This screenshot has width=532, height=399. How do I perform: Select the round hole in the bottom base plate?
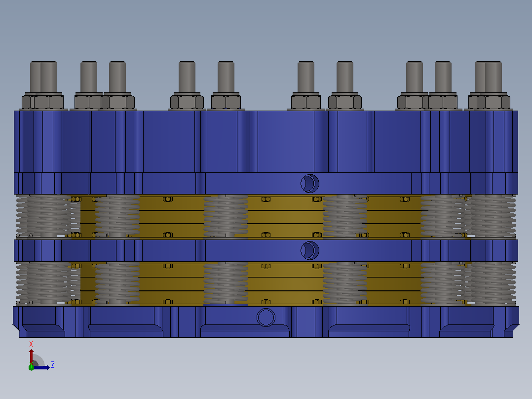(x=266, y=318)
